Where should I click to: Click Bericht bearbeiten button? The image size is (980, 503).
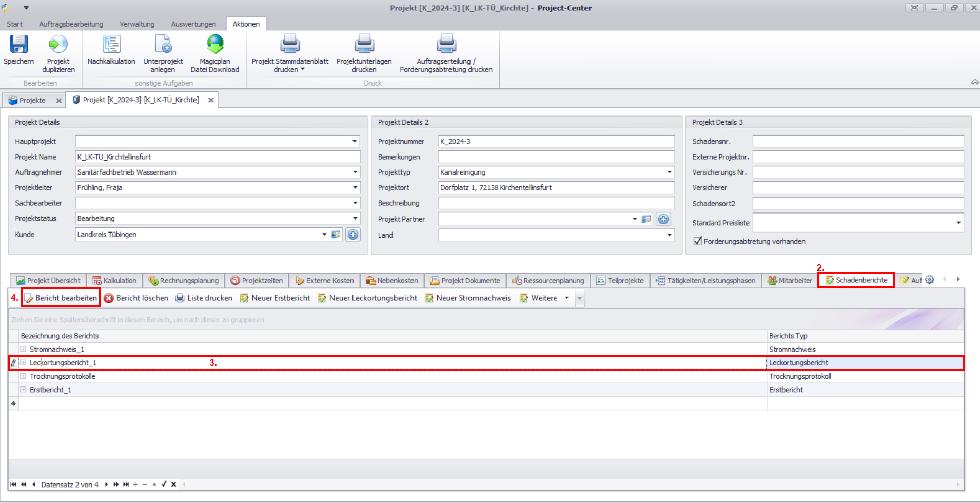pyautogui.click(x=61, y=298)
